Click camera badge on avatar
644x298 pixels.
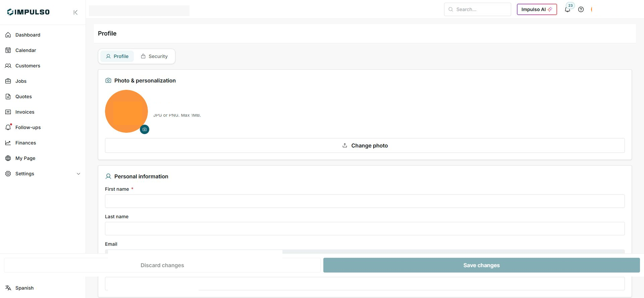pyautogui.click(x=145, y=129)
